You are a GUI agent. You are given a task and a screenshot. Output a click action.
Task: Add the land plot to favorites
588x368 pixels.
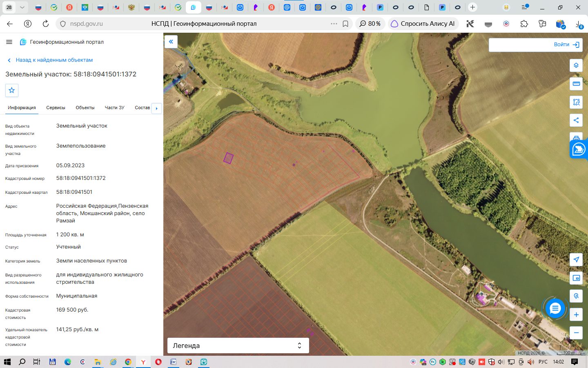coord(12,90)
